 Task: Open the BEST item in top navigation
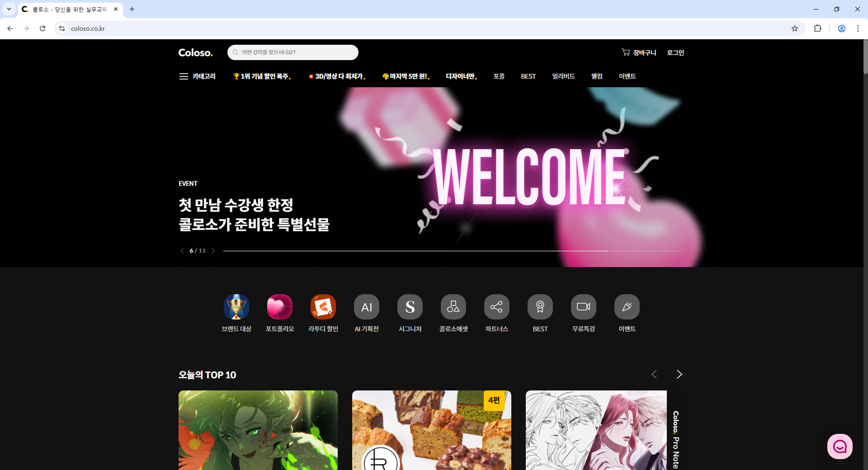(528, 76)
